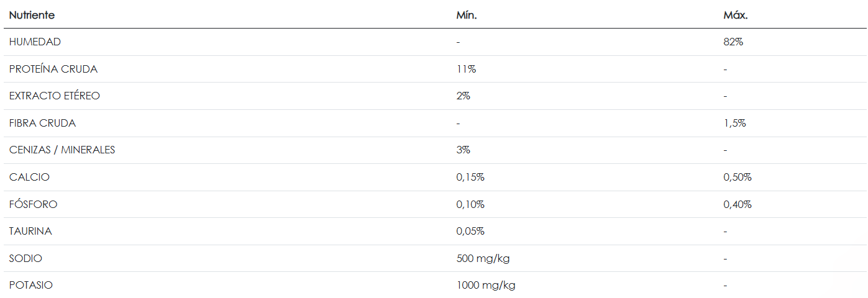
Task: Select the CALCIO row label
Action: (x=29, y=177)
